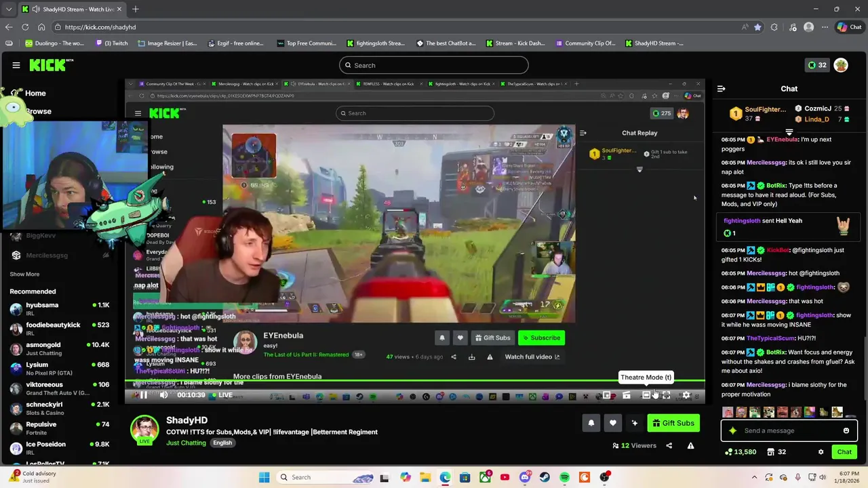Bookmark page with favorites star icon
Viewport: 868px width, 488px height.
pos(757,27)
